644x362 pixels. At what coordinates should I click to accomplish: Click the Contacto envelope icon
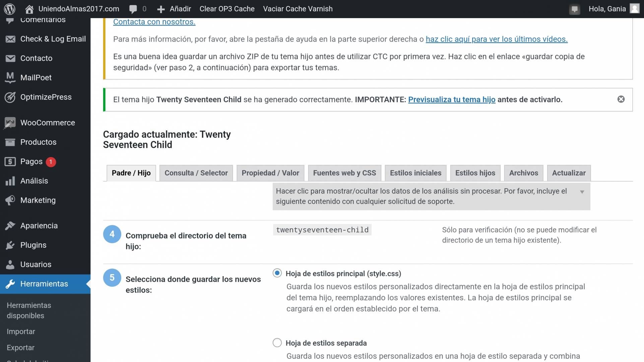tap(10, 59)
